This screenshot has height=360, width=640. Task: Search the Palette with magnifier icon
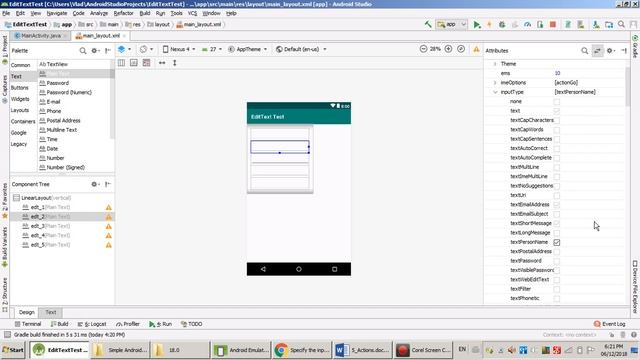coord(83,51)
